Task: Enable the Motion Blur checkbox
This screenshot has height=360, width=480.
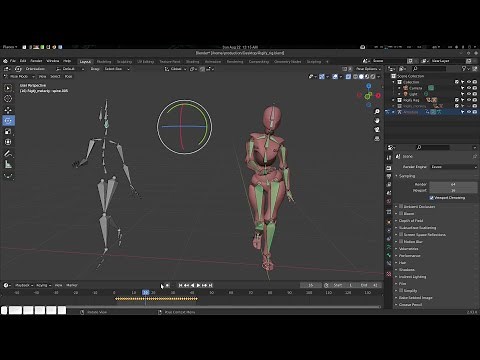Action: 401,241
